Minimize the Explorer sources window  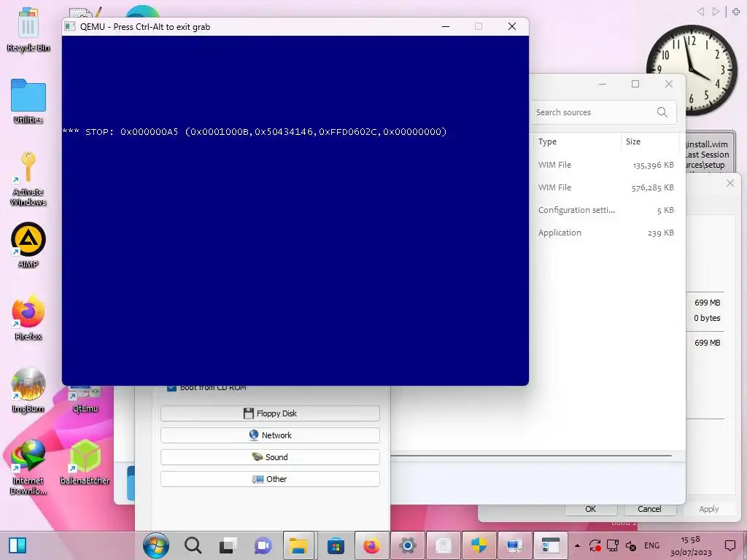[x=603, y=85]
